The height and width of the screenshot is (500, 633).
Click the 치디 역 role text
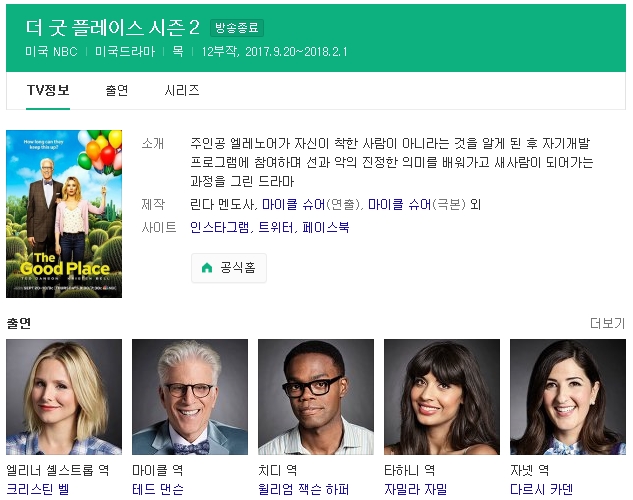(x=277, y=470)
